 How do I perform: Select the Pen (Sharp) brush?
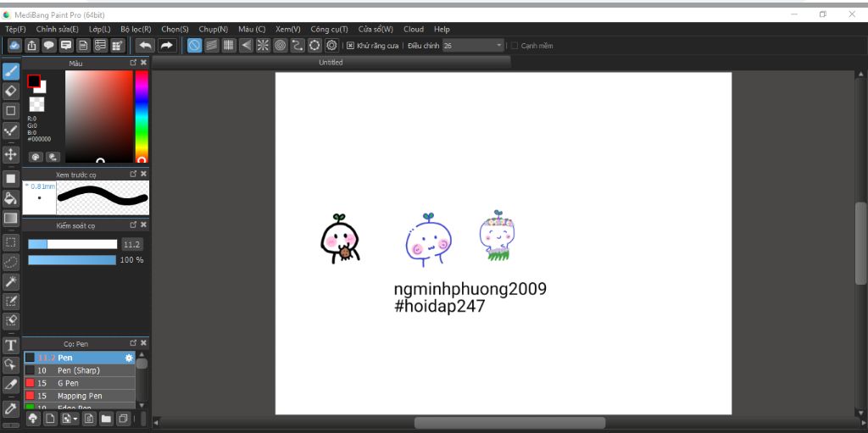80,370
